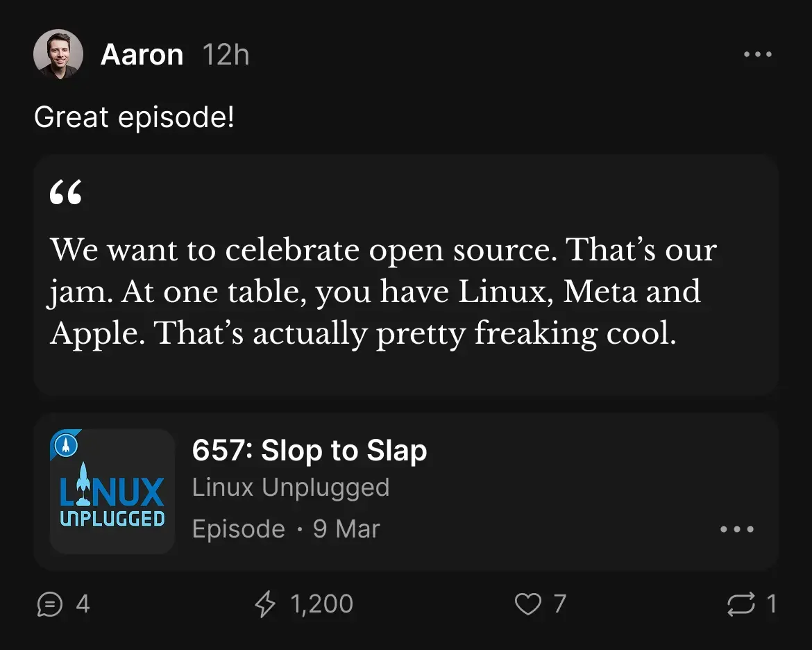Open episode "657: Slop to Slap"
The width and height of the screenshot is (812, 650).
click(310, 451)
